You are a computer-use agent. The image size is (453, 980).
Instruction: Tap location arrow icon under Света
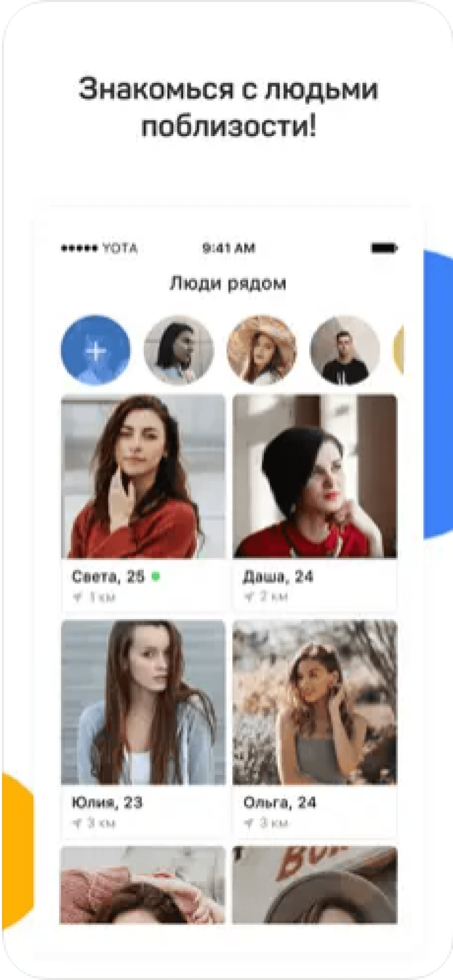[x=77, y=597]
